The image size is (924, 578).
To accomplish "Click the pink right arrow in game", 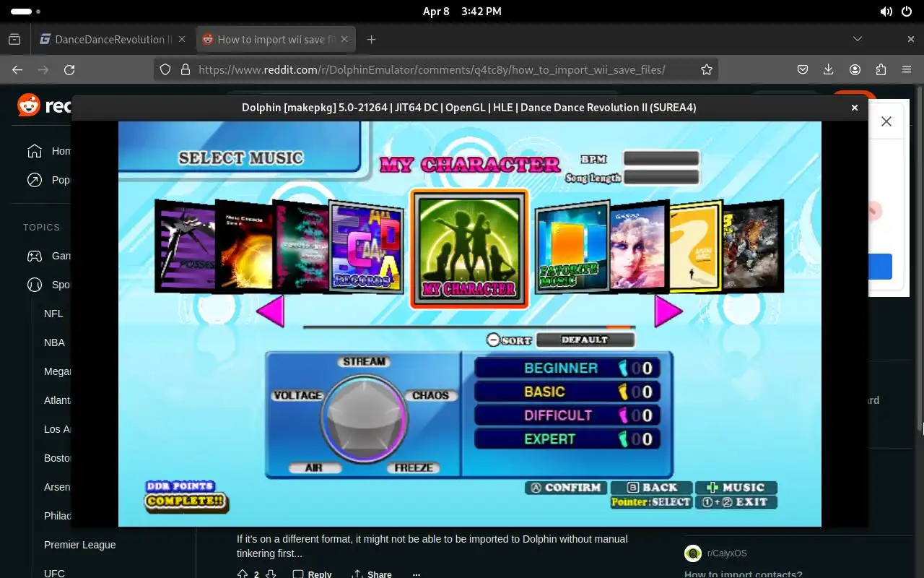I will pyautogui.click(x=668, y=311).
